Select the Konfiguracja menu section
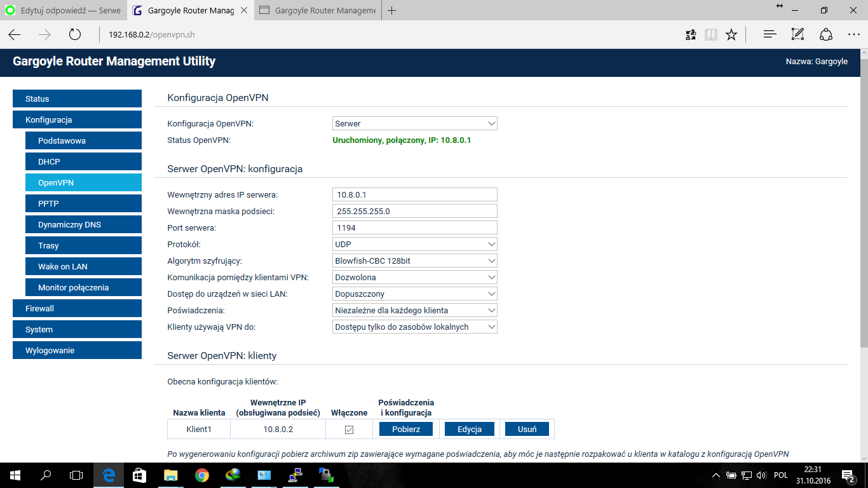Image resolution: width=868 pixels, height=488 pixels. pyautogui.click(x=77, y=119)
